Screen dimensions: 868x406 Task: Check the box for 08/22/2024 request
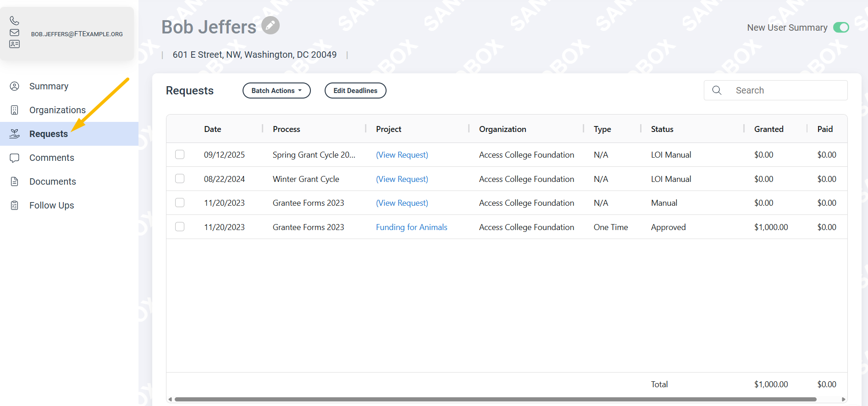pos(180,179)
